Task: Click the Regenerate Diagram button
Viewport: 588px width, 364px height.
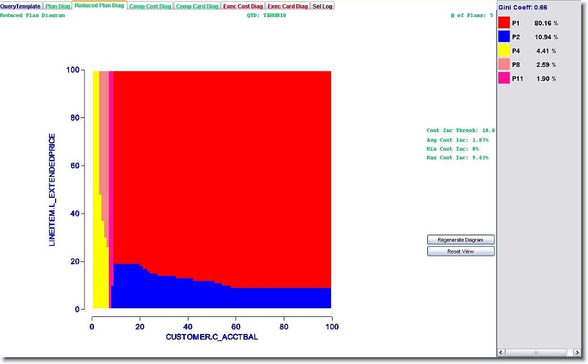Action: pyautogui.click(x=460, y=240)
